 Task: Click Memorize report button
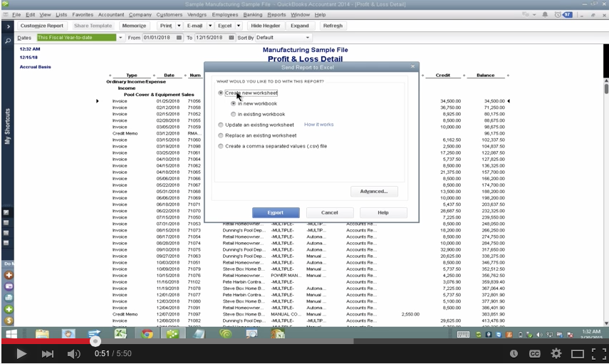point(134,26)
